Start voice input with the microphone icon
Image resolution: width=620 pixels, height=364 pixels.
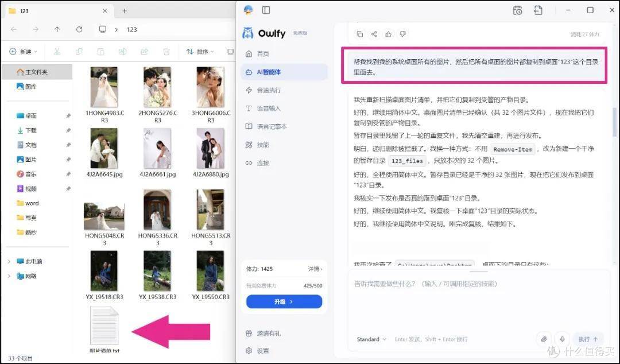562,339
